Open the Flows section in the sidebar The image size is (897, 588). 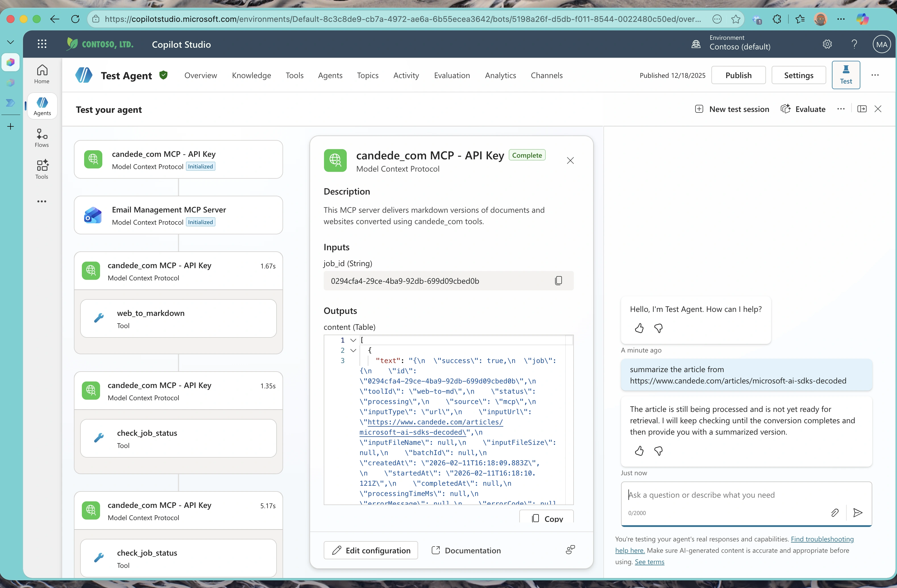click(x=41, y=137)
